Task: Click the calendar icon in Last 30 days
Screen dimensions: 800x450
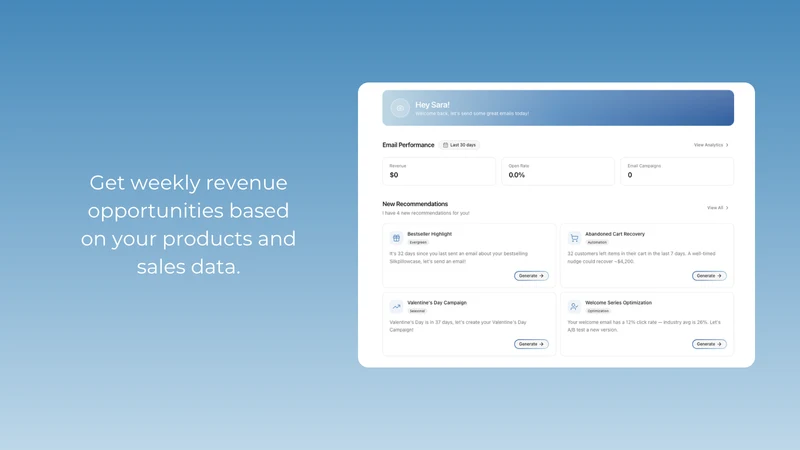Action: pos(445,145)
